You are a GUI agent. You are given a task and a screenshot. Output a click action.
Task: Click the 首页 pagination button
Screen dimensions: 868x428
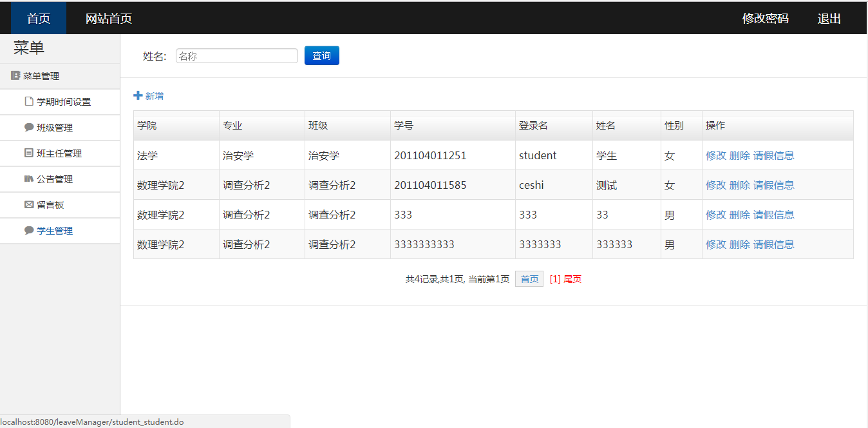coord(529,279)
